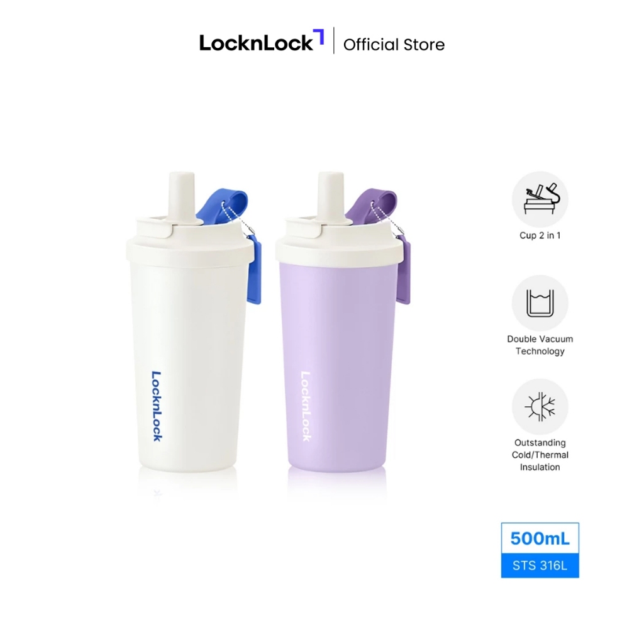
Task: Click the Outstanding Cold/Thermal Insulation caption
Action: point(540,455)
